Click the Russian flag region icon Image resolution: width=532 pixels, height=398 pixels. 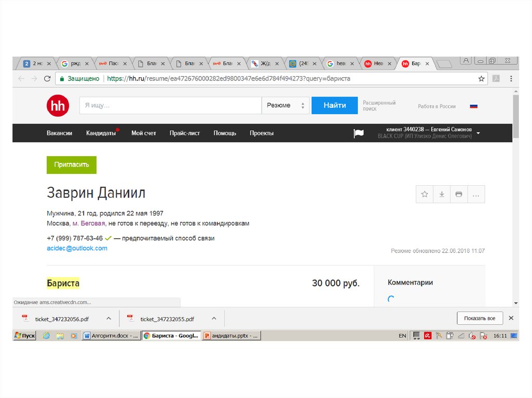coord(474,106)
